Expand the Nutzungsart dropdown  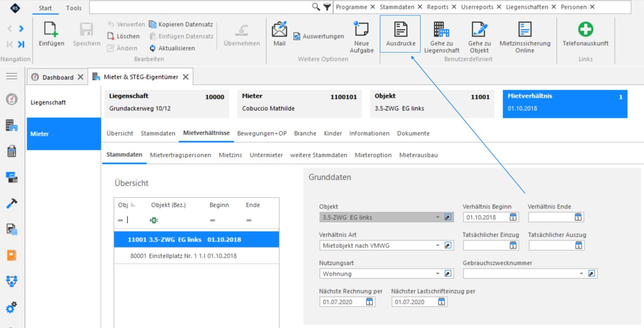point(438,273)
